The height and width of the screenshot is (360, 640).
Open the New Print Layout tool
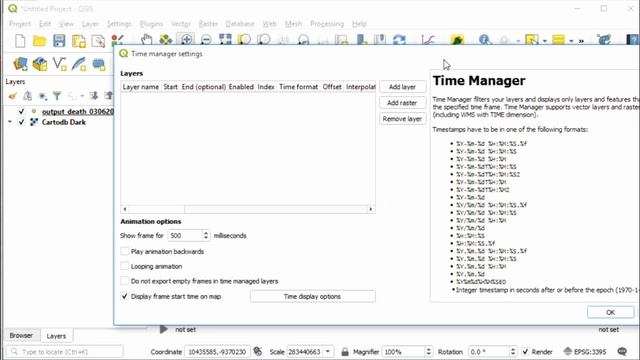click(79, 41)
